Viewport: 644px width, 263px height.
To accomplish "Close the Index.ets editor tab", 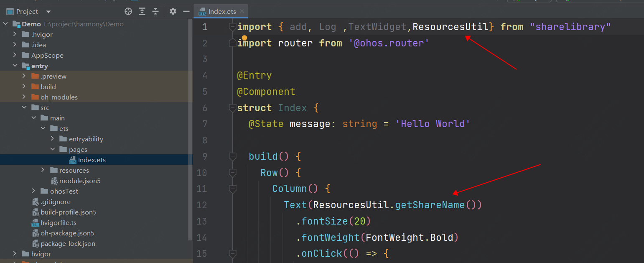I will click(x=242, y=11).
